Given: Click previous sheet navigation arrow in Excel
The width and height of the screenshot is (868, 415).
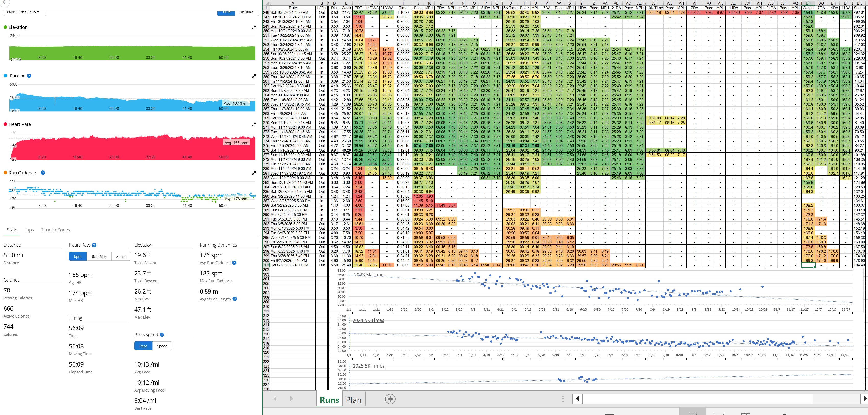Looking at the screenshot, I should coord(275,399).
